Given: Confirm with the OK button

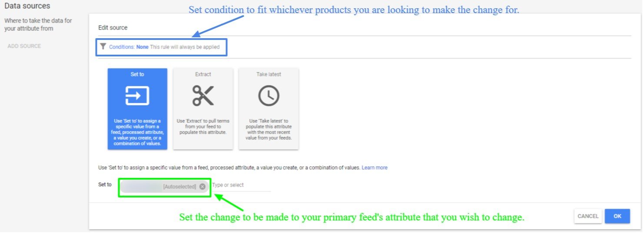Looking at the screenshot, I should [x=617, y=216].
